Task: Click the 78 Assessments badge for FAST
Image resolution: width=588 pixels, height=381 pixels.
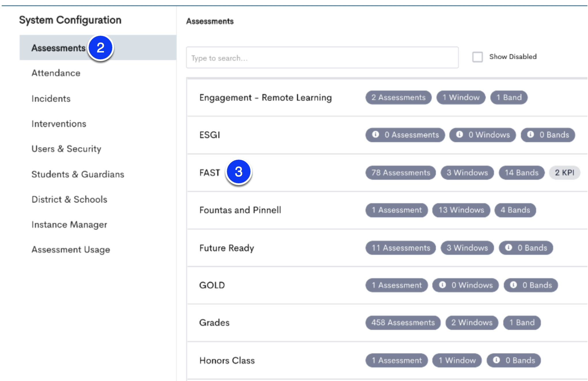Action: pos(401,173)
